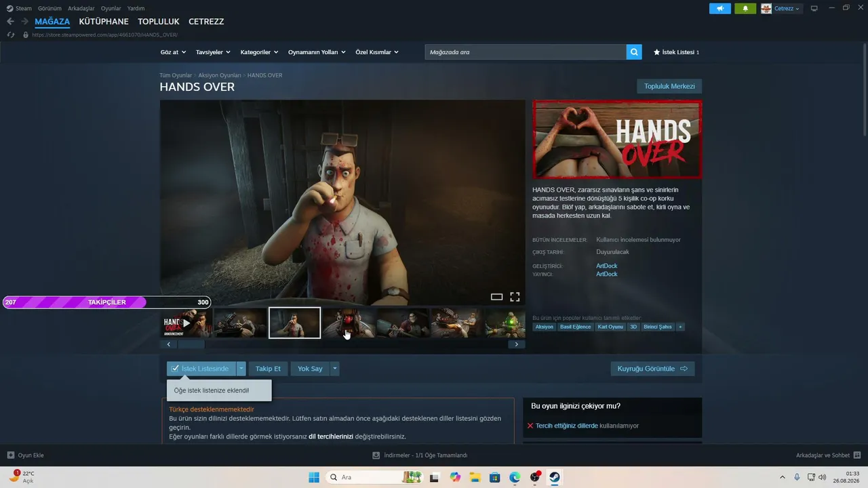Launch Microsoft Store from the taskbar
Screen dimensions: 868x488
coord(495,477)
